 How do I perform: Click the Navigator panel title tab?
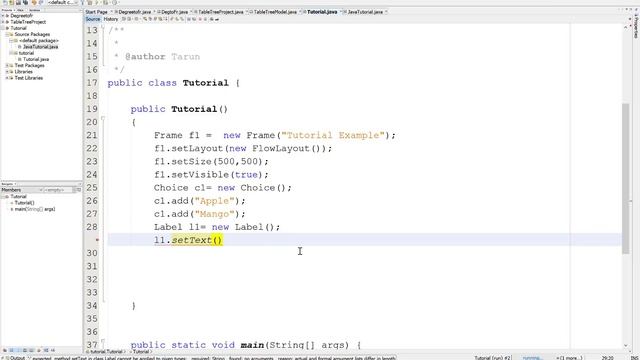coord(7,184)
